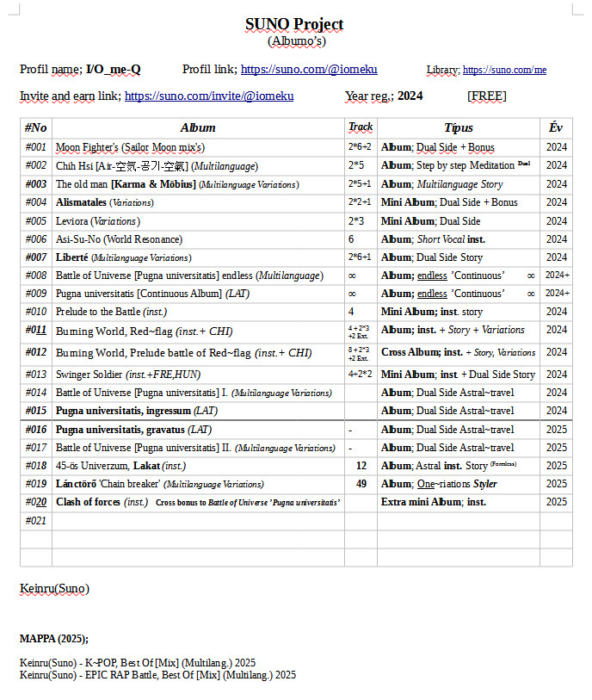Place cursor in empty #021 album cell
The width and height of the screenshot is (592, 700).
(x=198, y=521)
